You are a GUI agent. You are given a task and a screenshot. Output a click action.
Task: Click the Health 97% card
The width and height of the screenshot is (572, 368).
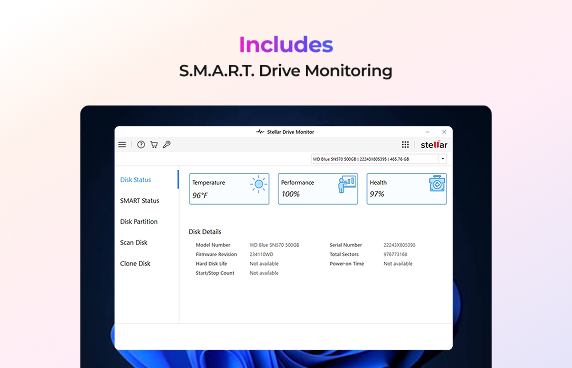(x=406, y=189)
